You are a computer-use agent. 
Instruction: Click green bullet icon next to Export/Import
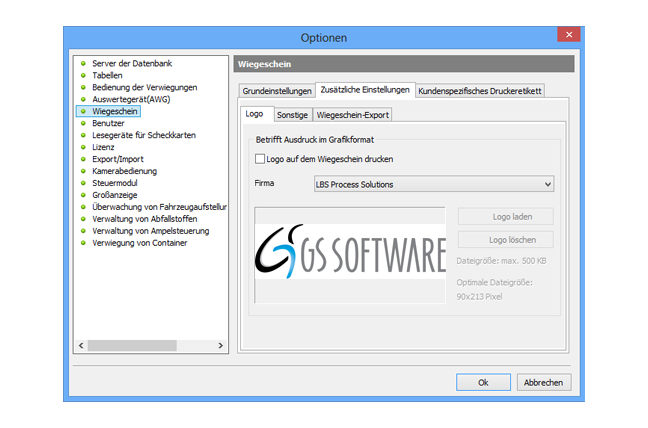[x=83, y=159]
